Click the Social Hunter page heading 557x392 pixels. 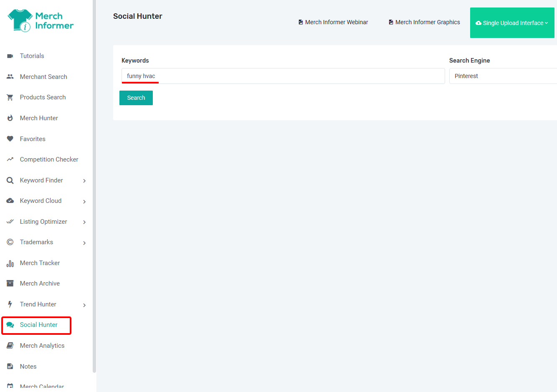pos(138,16)
